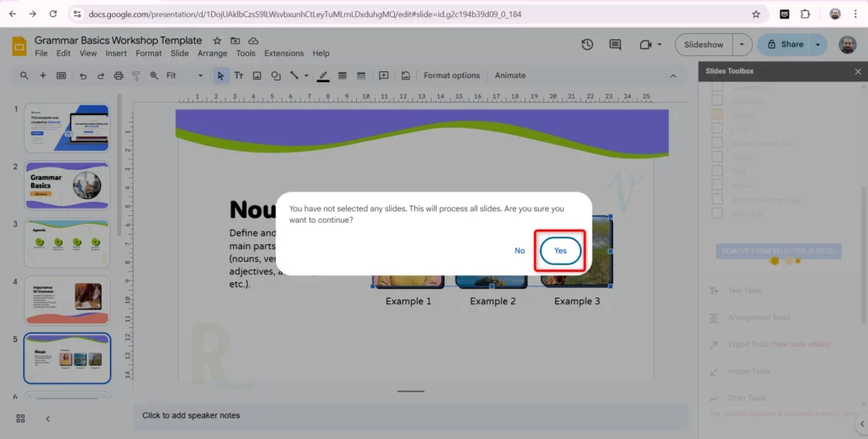Open the comments panel icon
This screenshot has width=868, height=439.
(x=615, y=45)
